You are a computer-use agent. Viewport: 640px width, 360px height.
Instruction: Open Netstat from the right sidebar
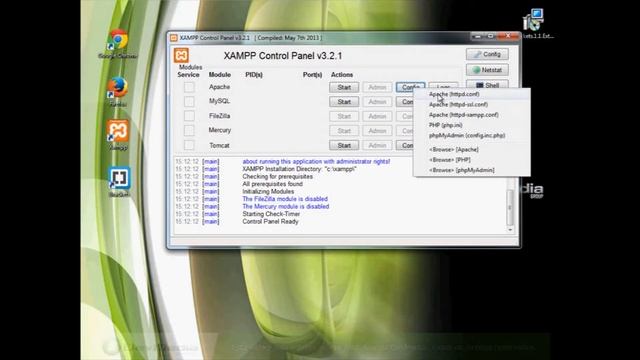pyautogui.click(x=487, y=70)
